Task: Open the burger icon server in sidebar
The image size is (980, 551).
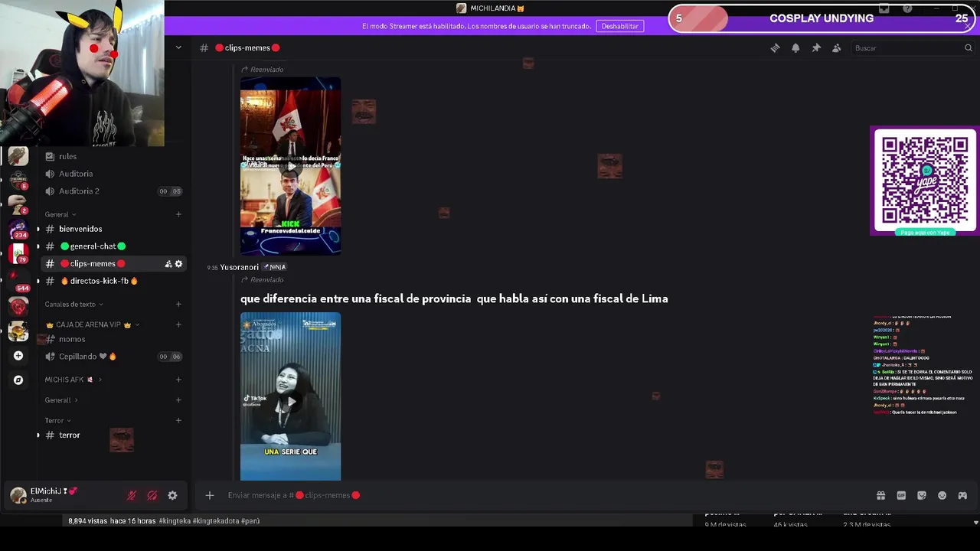Action: (18, 331)
